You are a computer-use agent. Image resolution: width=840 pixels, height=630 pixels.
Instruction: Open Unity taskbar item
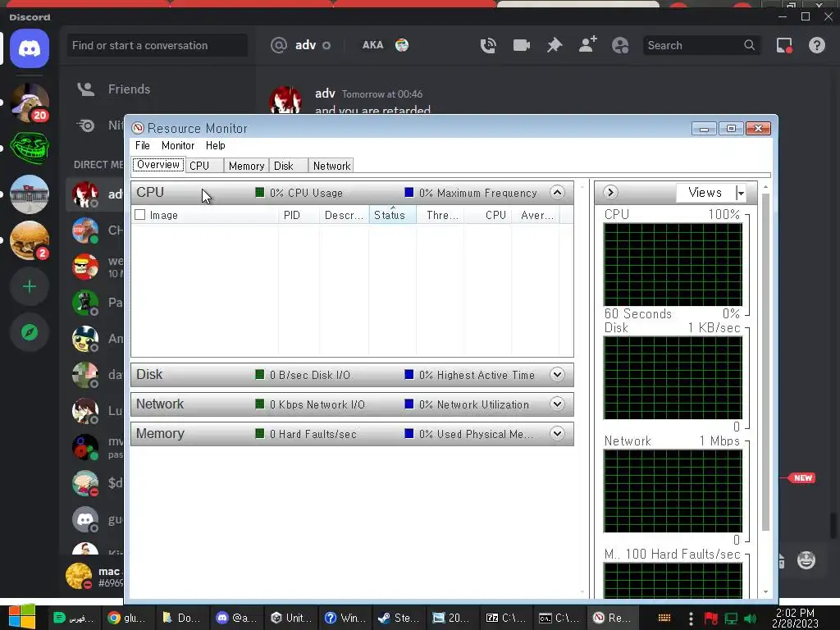[x=290, y=618]
